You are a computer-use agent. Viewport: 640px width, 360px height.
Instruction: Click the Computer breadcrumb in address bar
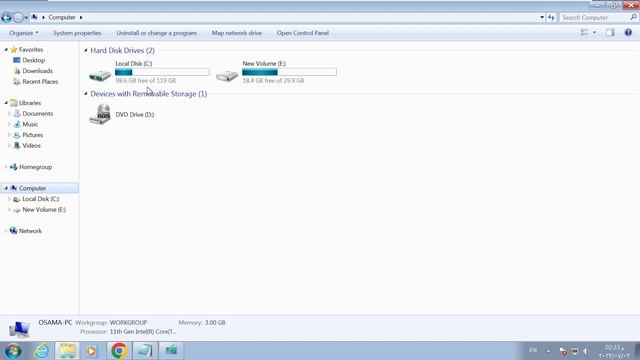coord(62,18)
